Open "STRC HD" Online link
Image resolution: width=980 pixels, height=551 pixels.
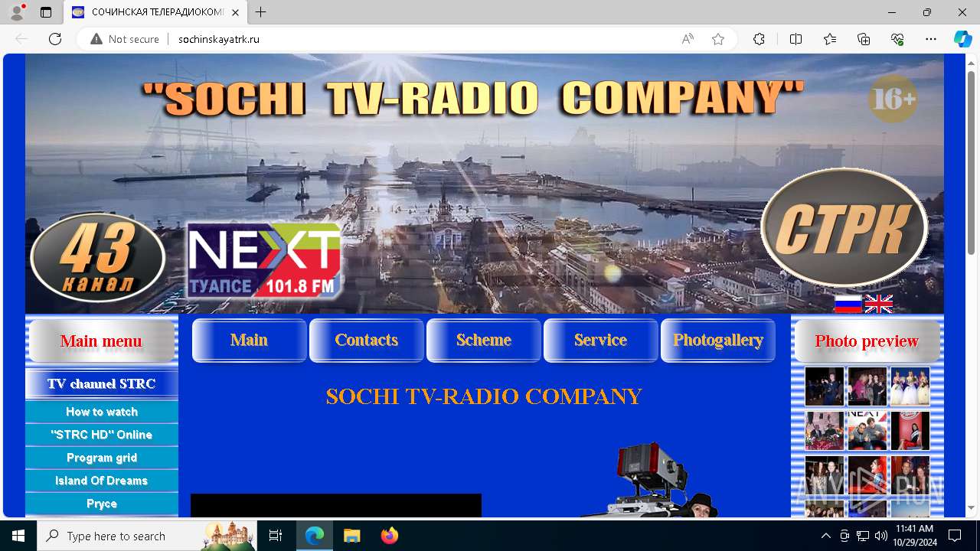point(102,435)
